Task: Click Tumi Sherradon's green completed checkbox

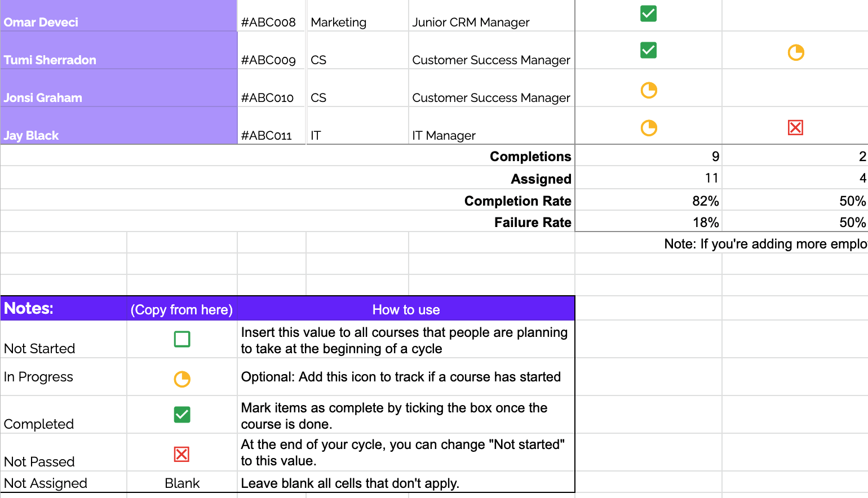Action: 648,50
